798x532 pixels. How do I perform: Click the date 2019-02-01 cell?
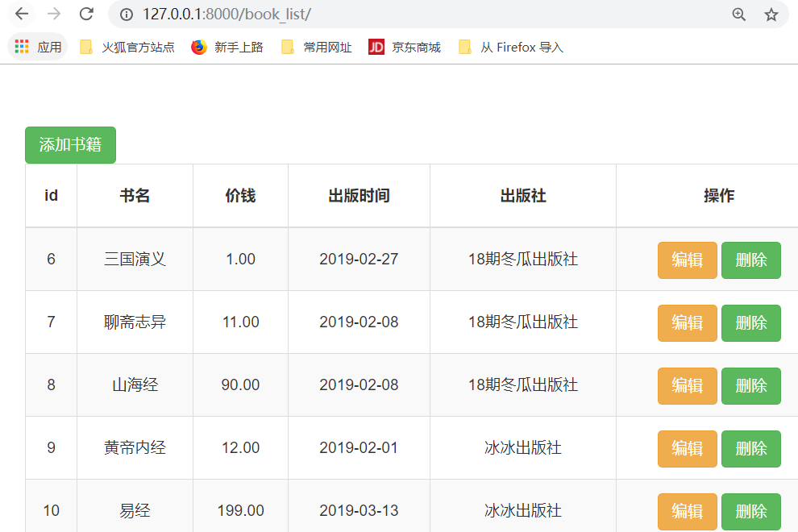[x=359, y=448]
